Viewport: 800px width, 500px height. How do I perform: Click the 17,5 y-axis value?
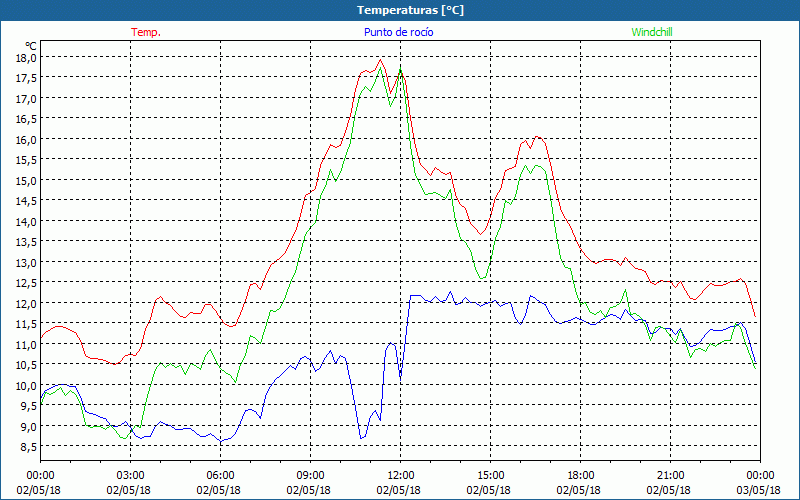pos(26,78)
